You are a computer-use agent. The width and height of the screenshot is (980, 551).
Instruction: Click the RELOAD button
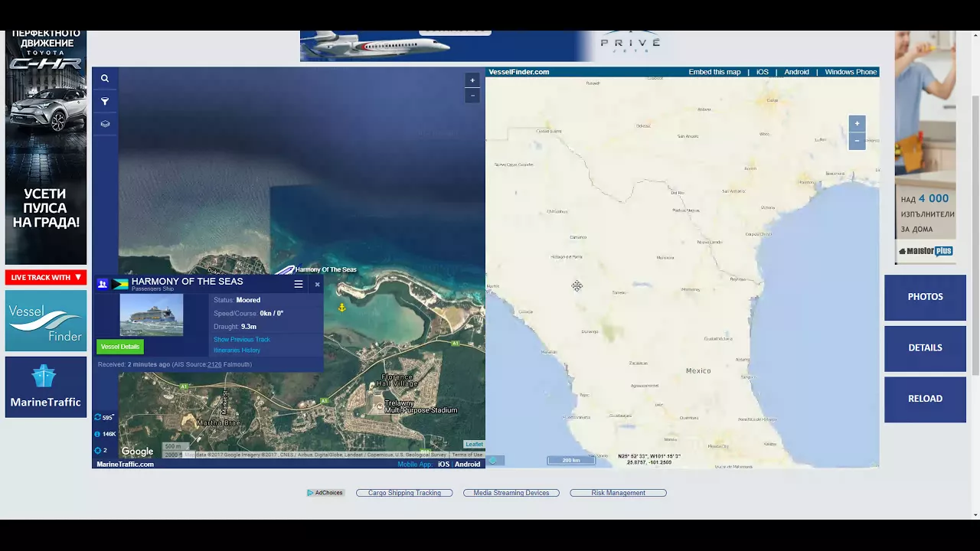[x=925, y=399]
